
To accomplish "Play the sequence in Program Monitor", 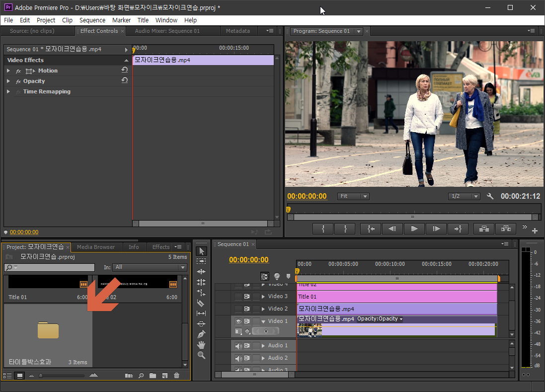I will pos(414,229).
